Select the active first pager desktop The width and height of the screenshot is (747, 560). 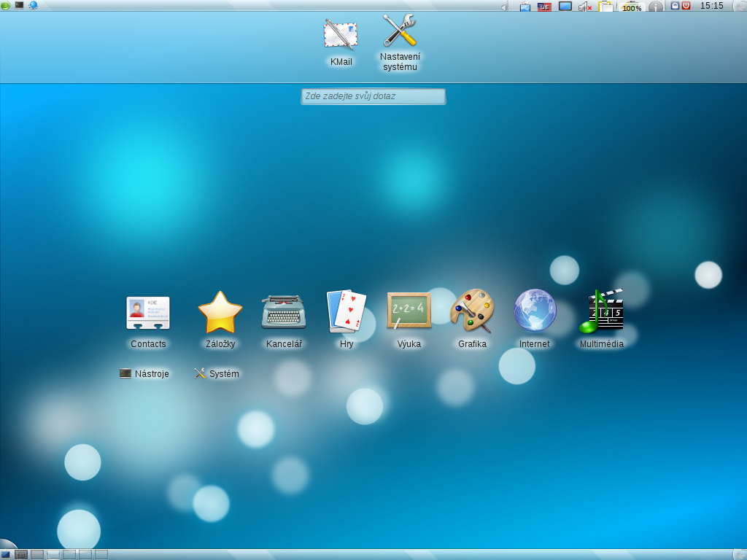(21, 555)
